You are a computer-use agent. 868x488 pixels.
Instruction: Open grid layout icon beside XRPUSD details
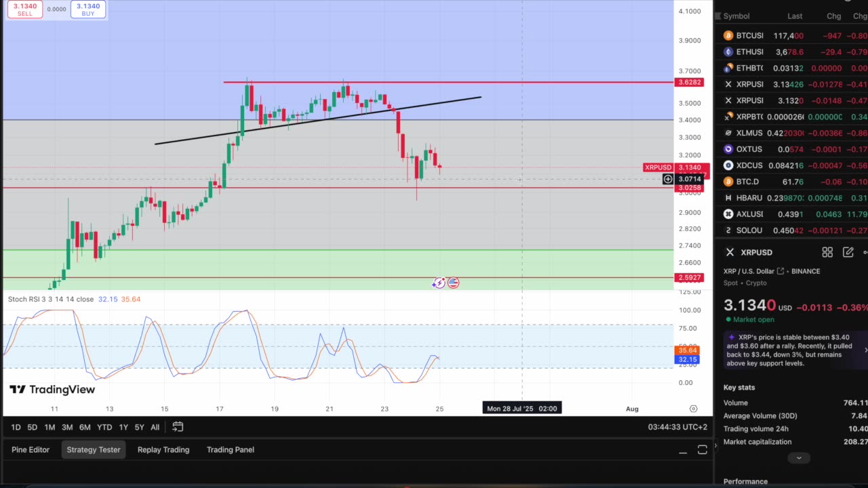tap(827, 252)
